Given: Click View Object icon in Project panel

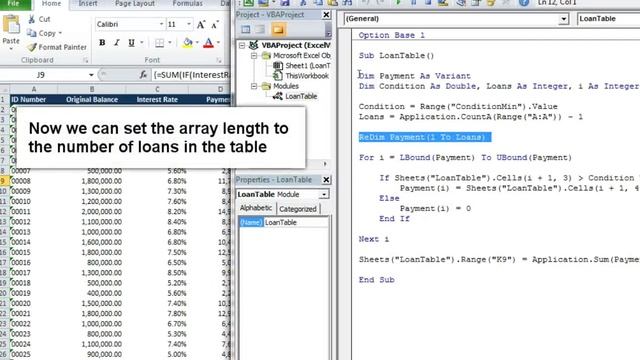Looking at the screenshot, I should [260, 29].
